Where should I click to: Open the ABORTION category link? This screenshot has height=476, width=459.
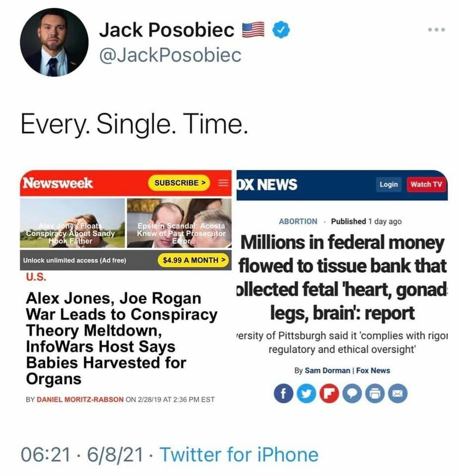(298, 221)
